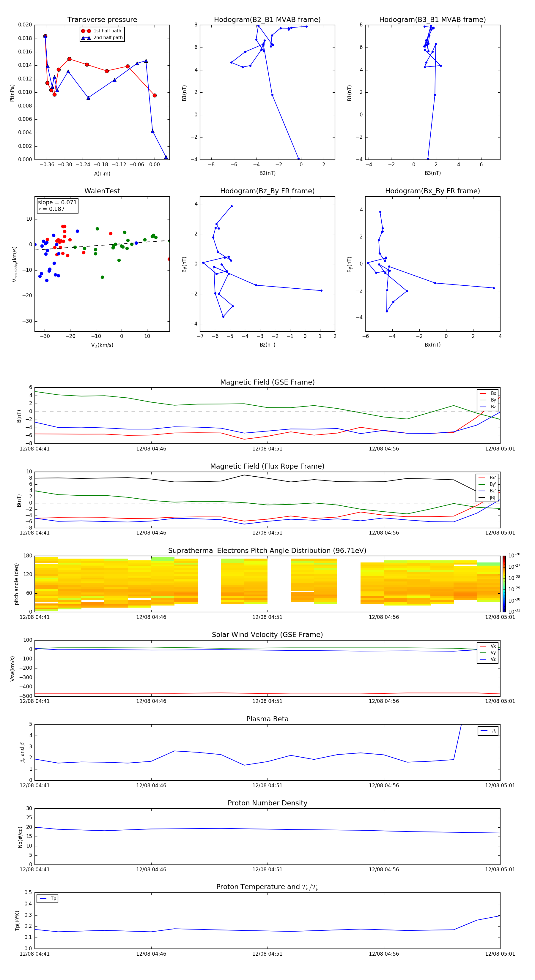535x980 pixels.
Task: Click the 10^-26 colorbar label
Action: (x=514, y=555)
